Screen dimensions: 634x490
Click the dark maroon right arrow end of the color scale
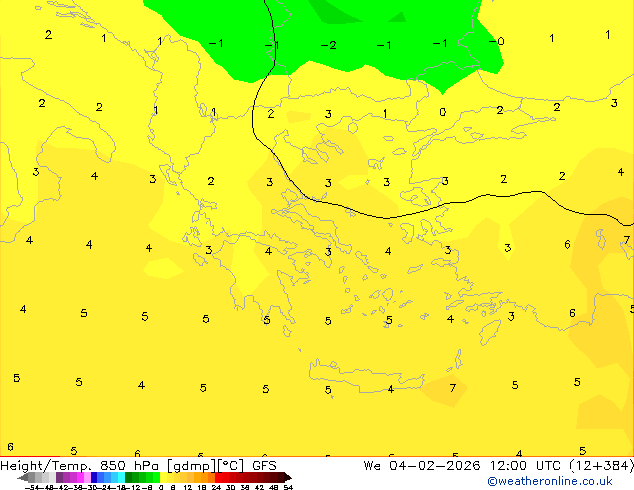point(287,477)
